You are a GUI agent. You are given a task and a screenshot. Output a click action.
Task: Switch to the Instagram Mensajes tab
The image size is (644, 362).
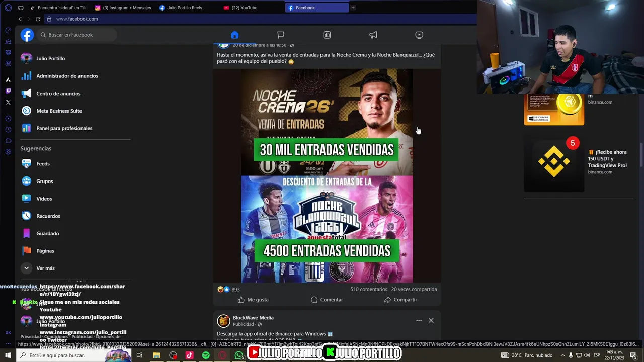click(x=123, y=8)
